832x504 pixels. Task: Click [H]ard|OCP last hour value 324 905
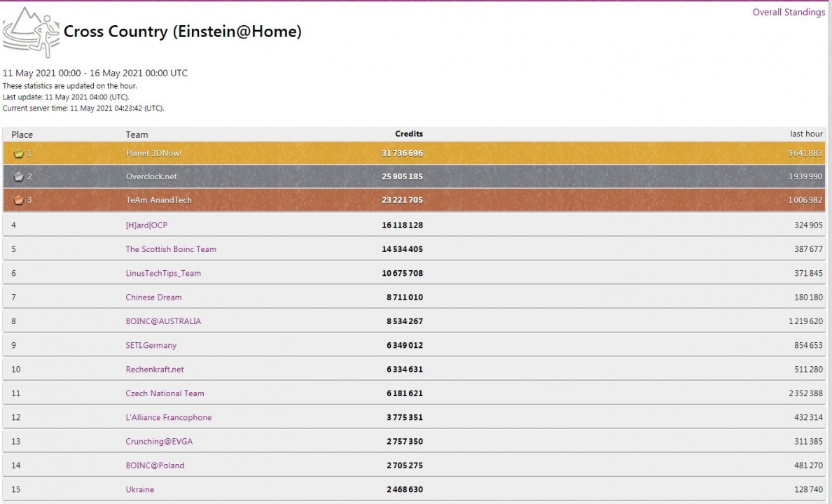coord(809,225)
